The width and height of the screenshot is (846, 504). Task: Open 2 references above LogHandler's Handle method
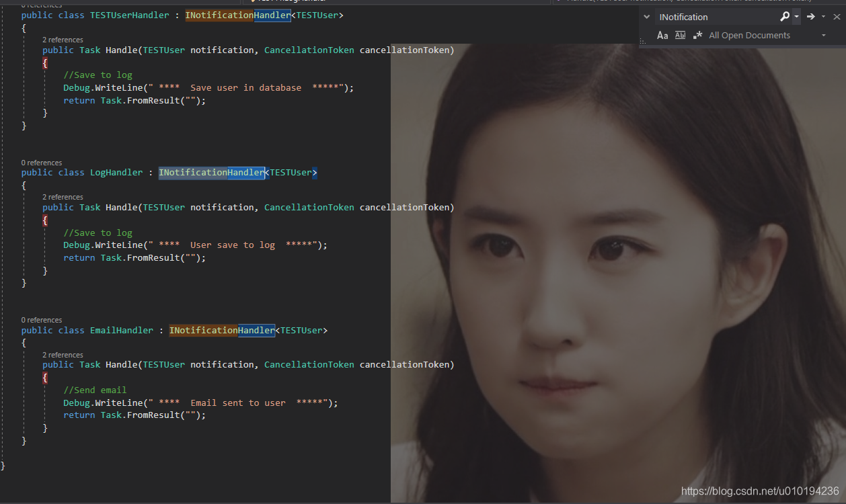tap(63, 197)
